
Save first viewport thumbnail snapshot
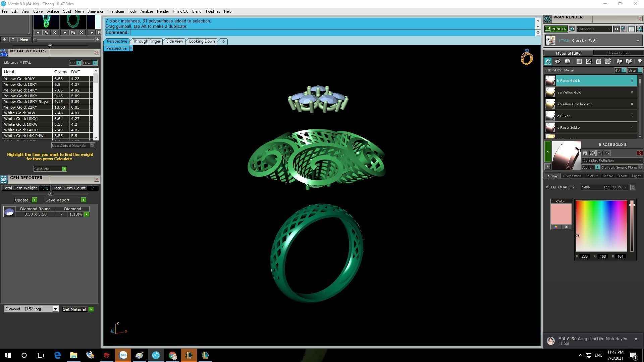pyautogui.click(x=46, y=33)
